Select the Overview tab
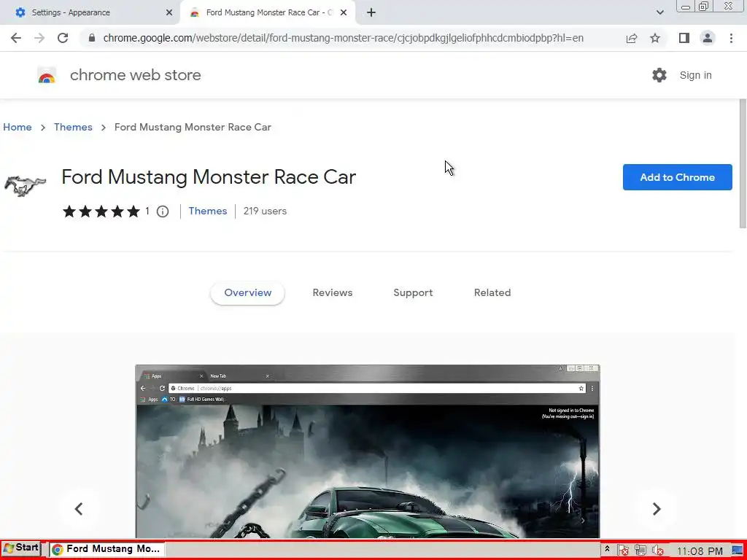Viewport: 747px width, 560px height. pyautogui.click(x=248, y=293)
